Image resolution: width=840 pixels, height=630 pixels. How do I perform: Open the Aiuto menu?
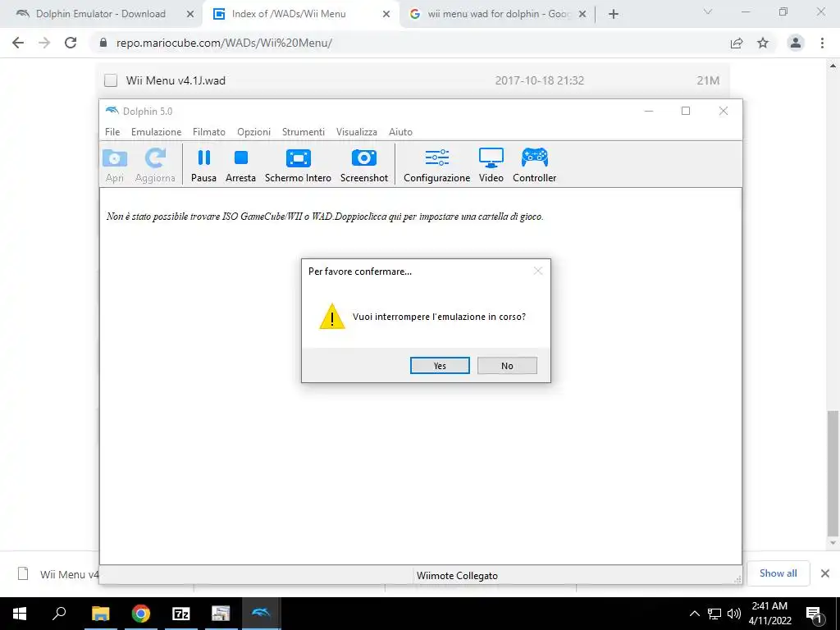400,132
